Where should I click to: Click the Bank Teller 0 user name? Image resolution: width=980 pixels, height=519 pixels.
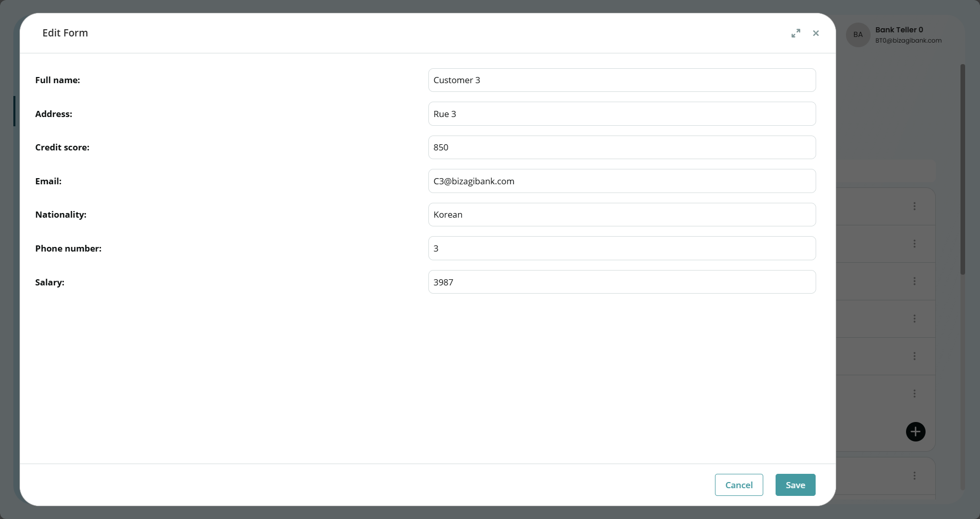click(x=899, y=30)
